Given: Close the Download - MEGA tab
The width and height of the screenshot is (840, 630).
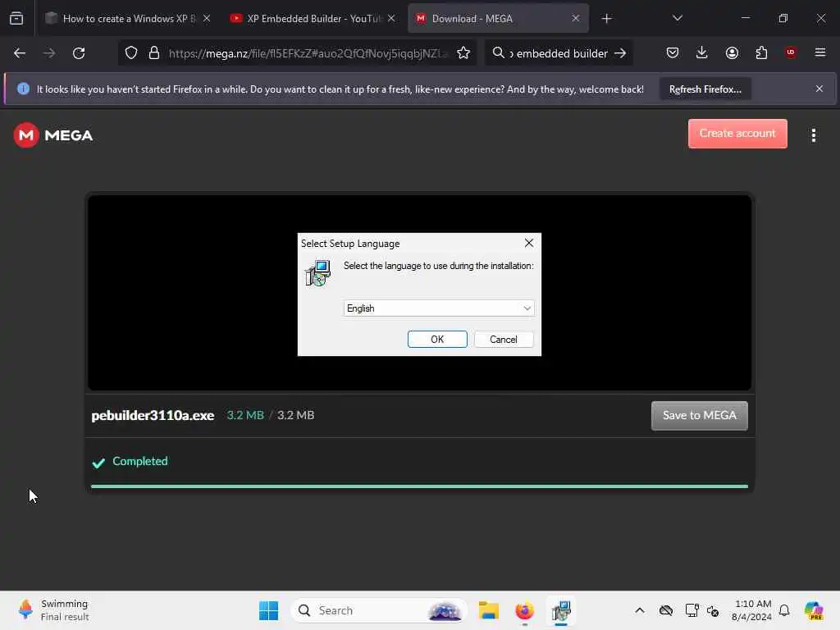Looking at the screenshot, I should [x=575, y=18].
